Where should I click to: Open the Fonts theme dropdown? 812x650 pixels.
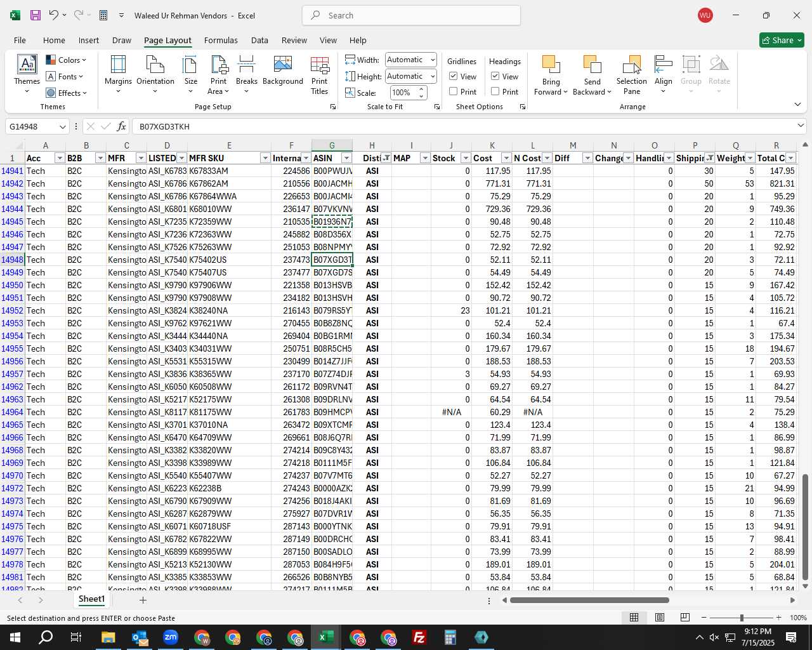click(65, 77)
